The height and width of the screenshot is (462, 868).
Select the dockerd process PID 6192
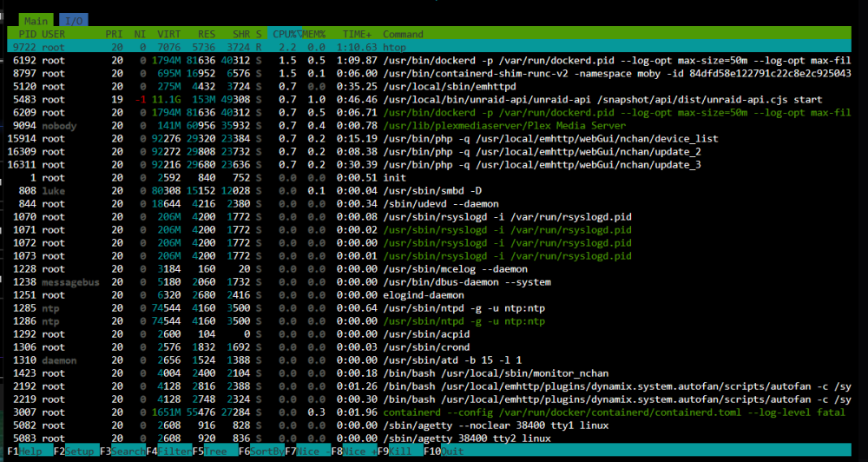click(429, 61)
